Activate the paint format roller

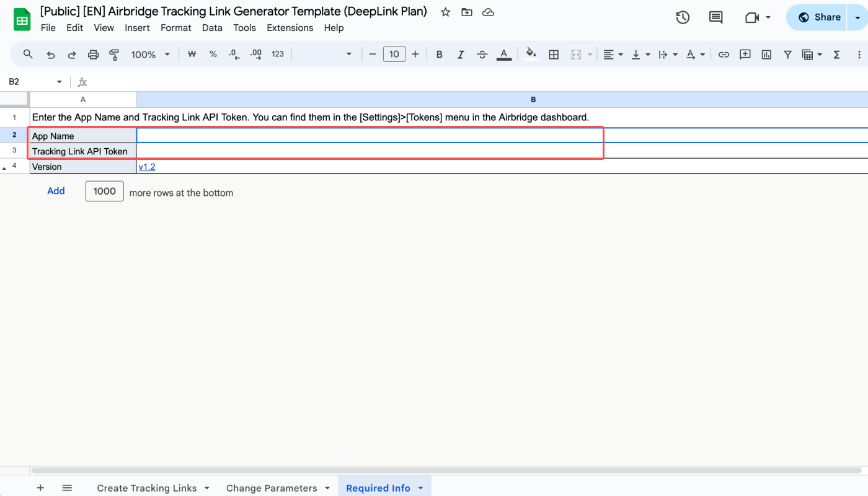pos(114,55)
